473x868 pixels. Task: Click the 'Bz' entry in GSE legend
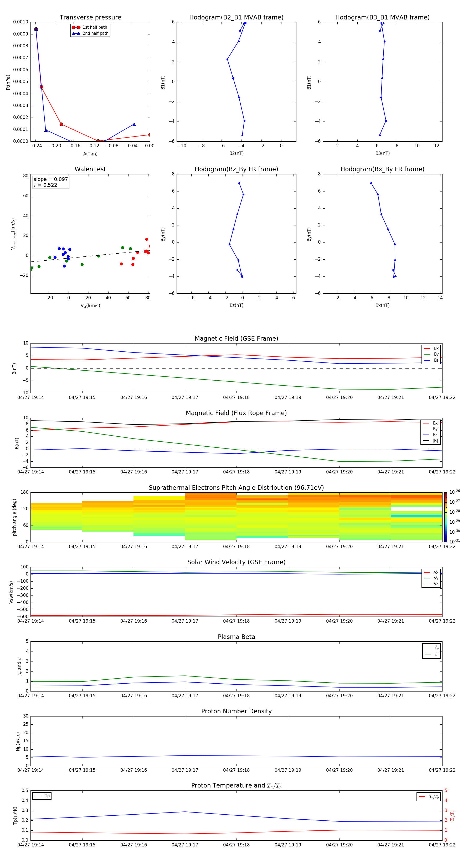coord(431,360)
